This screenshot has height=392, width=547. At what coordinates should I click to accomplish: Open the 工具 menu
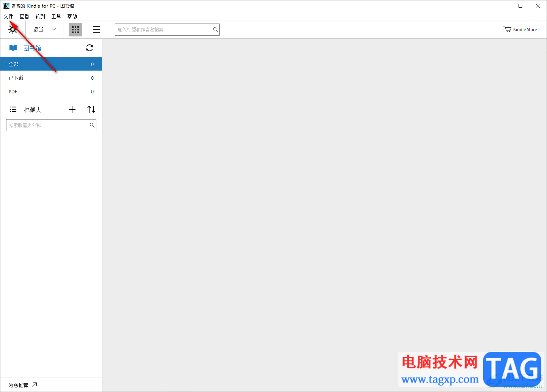point(56,16)
